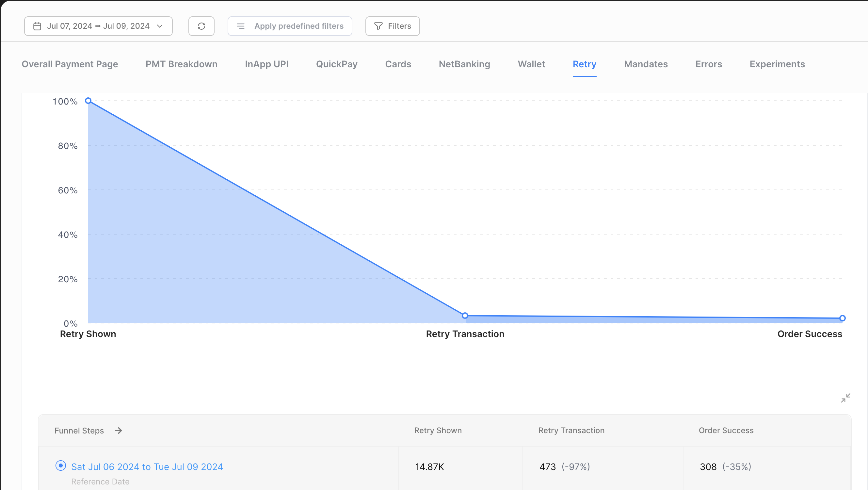
Task: Open the Errors tab
Action: pos(709,64)
